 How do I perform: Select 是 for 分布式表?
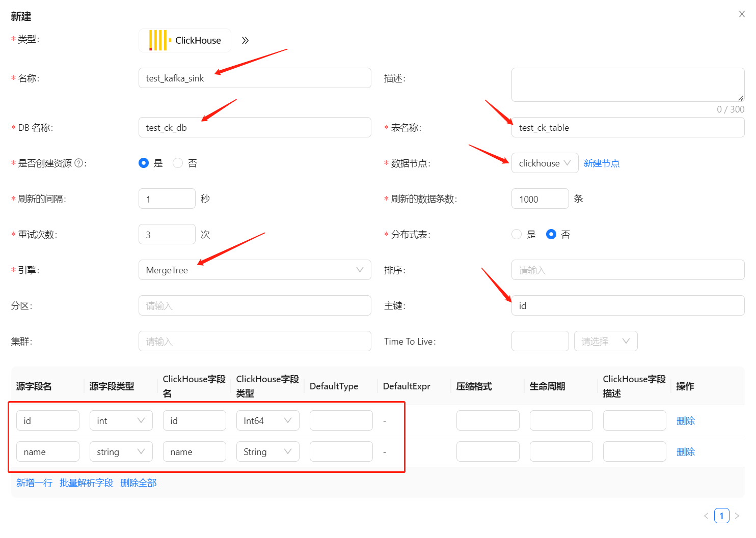517,234
